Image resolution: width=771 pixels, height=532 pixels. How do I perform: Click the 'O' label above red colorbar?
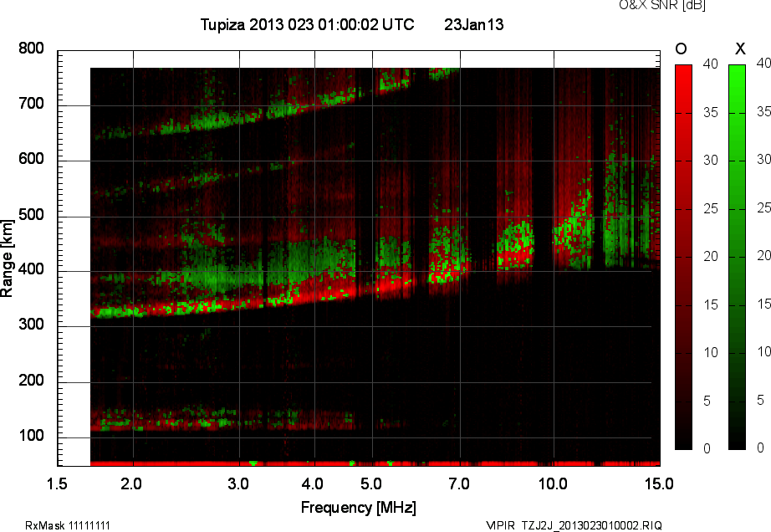[681, 49]
